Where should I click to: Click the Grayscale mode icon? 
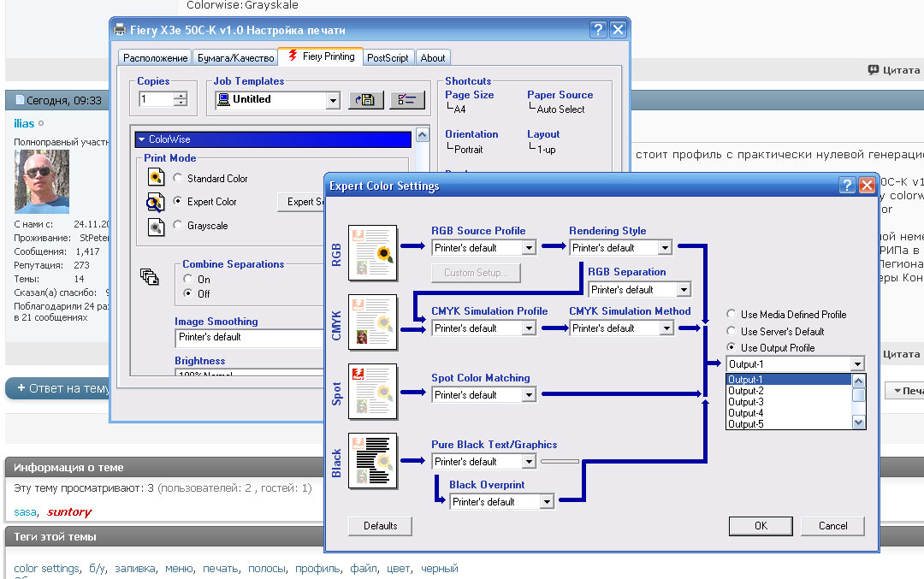click(x=156, y=226)
